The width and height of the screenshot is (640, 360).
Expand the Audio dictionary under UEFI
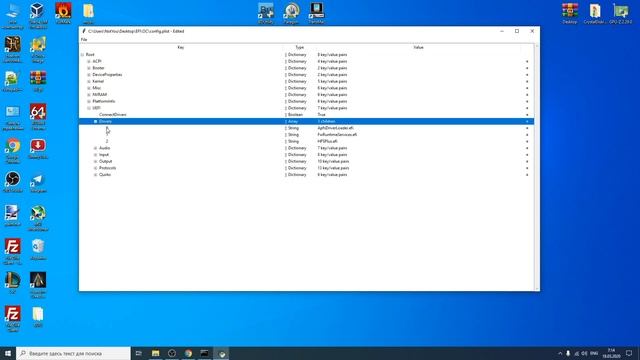96,148
